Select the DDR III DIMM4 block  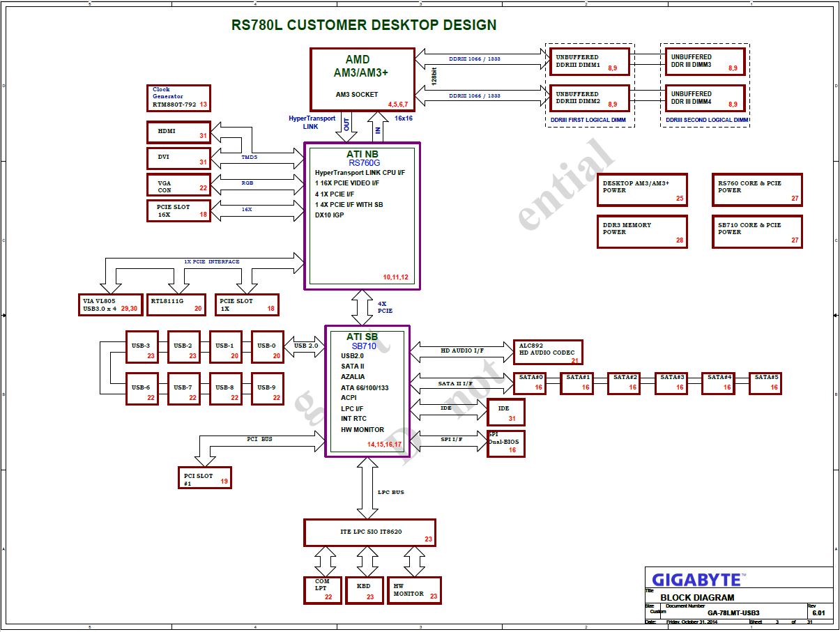(x=705, y=99)
